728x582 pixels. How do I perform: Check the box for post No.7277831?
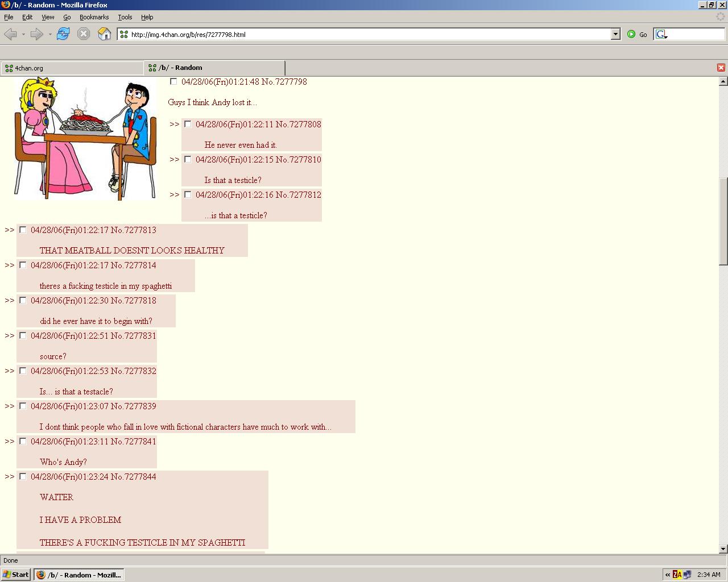(x=23, y=335)
